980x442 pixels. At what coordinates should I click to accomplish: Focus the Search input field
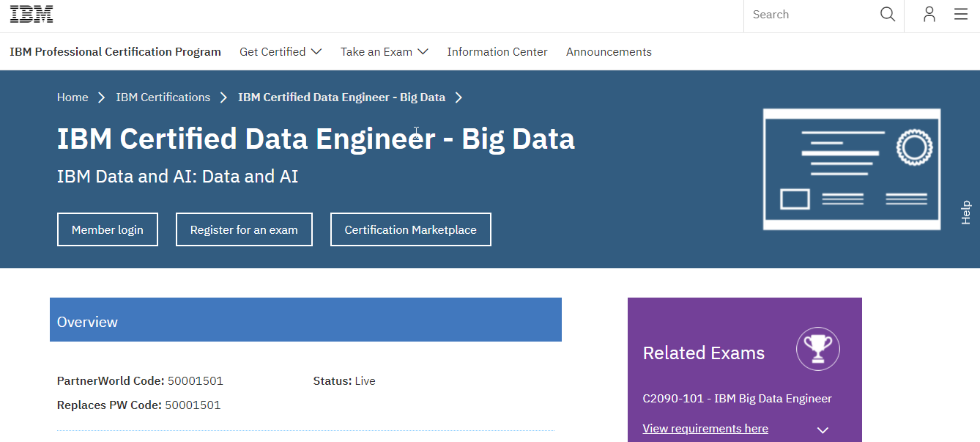click(812, 15)
